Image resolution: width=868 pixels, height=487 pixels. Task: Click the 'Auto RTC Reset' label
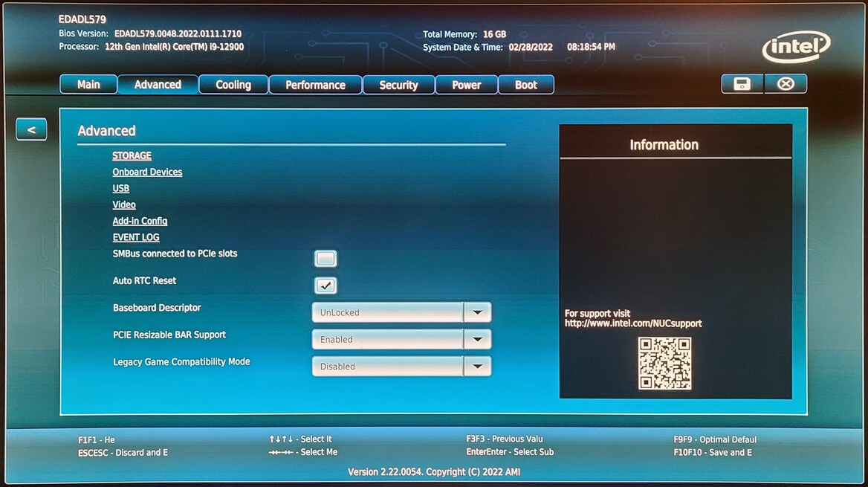click(x=144, y=281)
